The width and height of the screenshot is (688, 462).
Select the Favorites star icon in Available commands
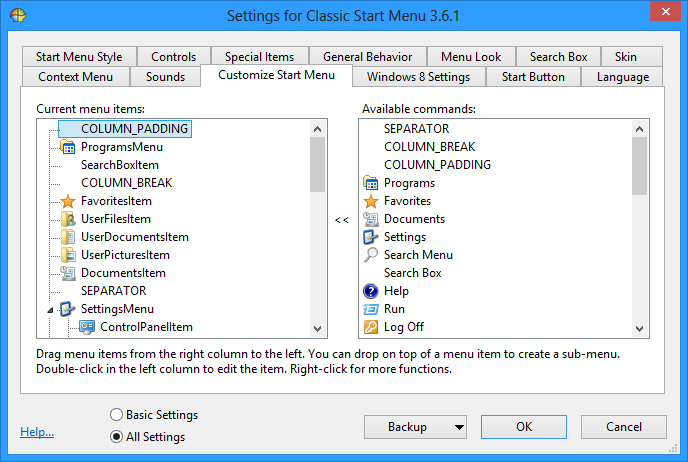[371, 201]
